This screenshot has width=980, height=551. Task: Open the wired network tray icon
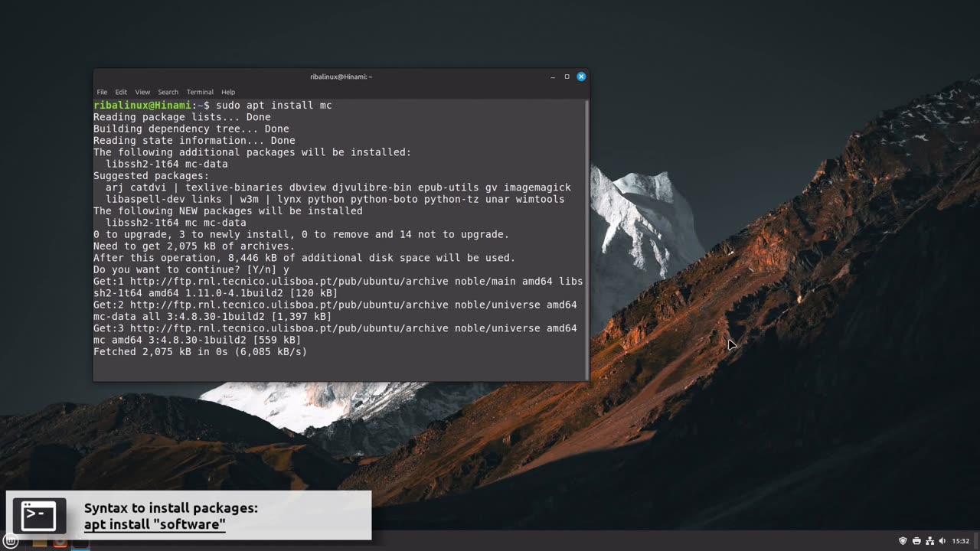pyautogui.click(x=929, y=541)
